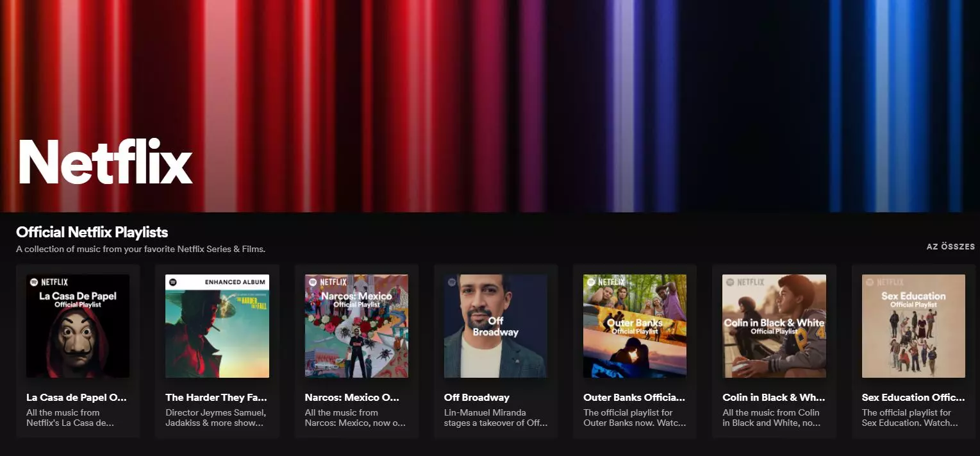Screen dimensions: 980x456
Task: Open Colin in Black & White cover
Action: coord(774,326)
